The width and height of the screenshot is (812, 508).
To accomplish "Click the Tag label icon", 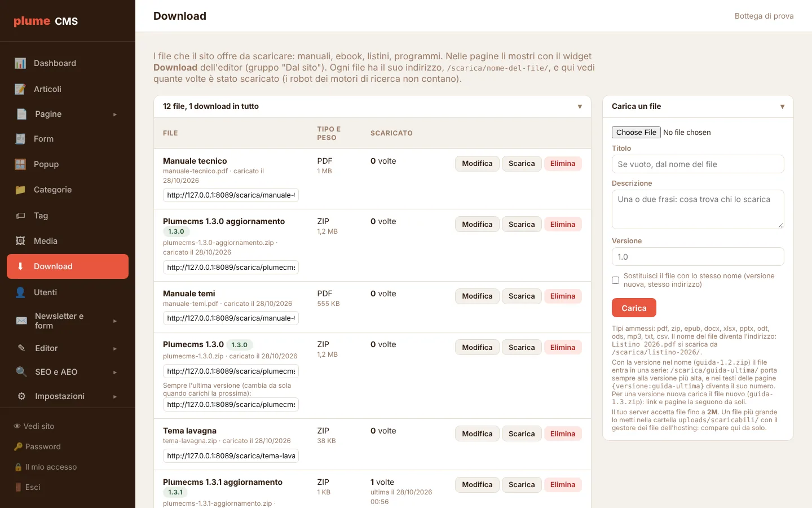I will (20, 216).
